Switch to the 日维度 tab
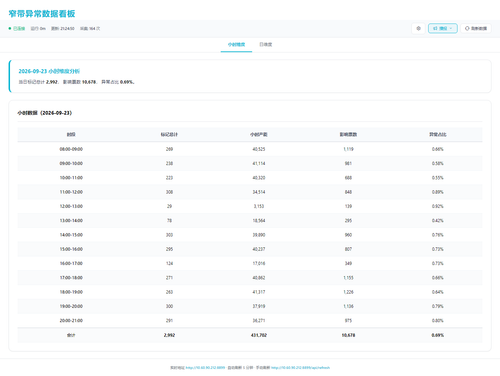Viewport: 500px width, 376px height. point(266,44)
